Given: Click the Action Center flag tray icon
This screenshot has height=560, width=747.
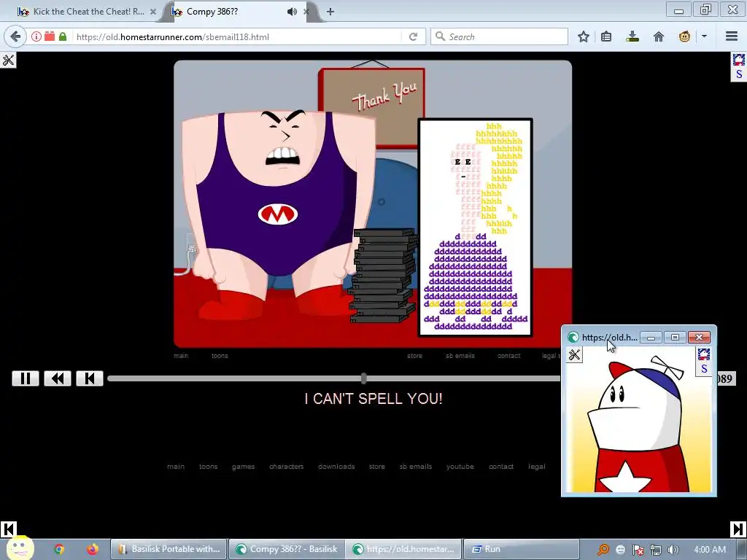Looking at the screenshot, I should pyautogui.click(x=638, y=550).
